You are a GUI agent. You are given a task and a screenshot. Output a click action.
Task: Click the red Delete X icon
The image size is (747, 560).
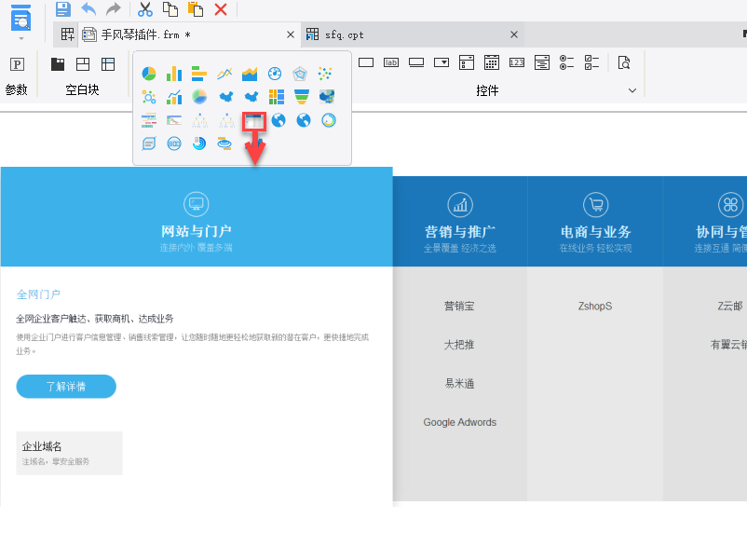pyautogui.click(x=221, y=9)
